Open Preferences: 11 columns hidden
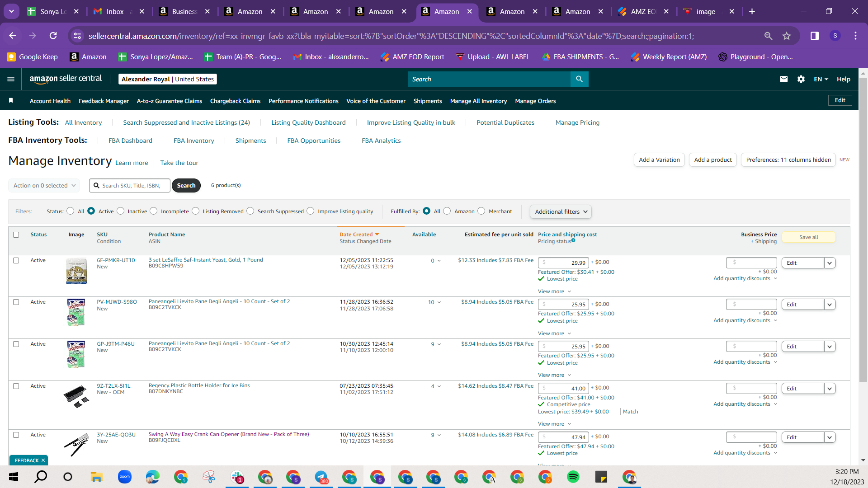 [x=788, y=160]
